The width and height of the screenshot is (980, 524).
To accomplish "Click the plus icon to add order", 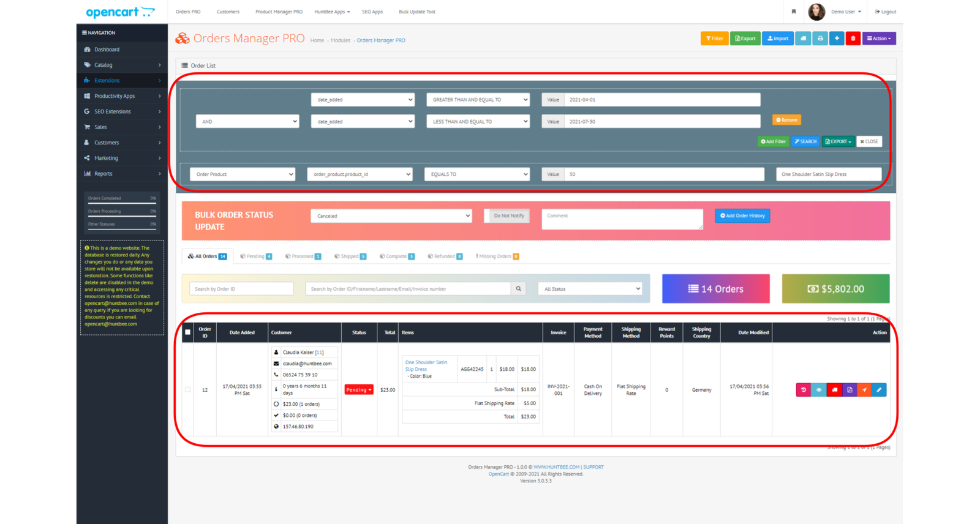I will [x=837, y=39].
